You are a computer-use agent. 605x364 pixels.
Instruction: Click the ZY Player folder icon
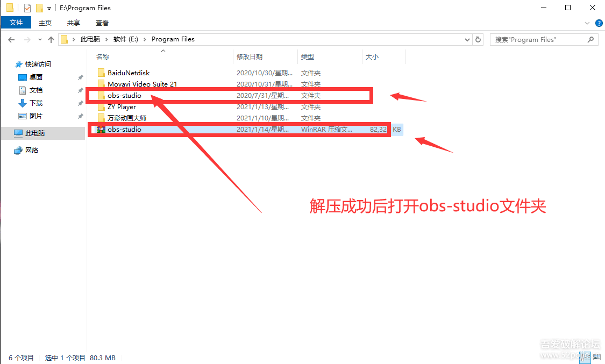pyautogui.click(x=101, y=107)
